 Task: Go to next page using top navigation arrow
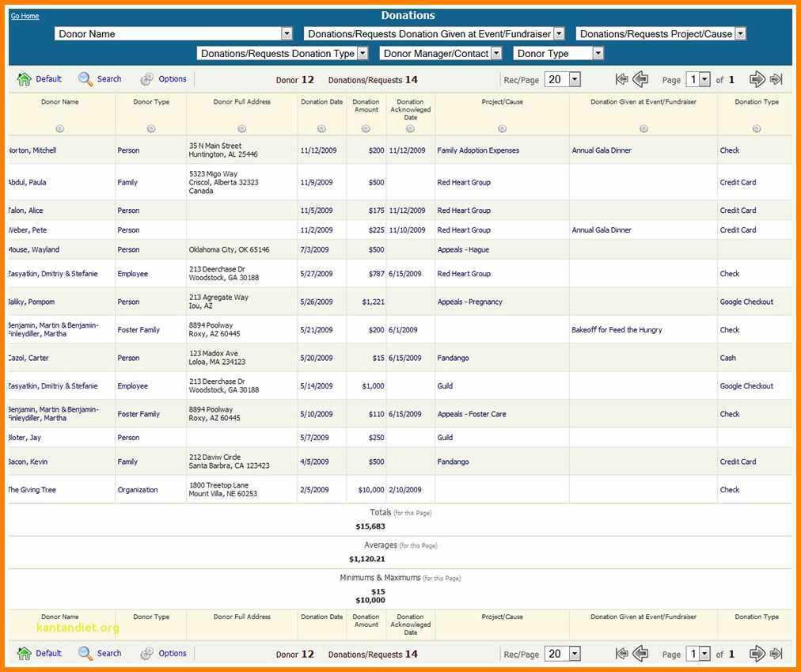(x=757, y=79)
